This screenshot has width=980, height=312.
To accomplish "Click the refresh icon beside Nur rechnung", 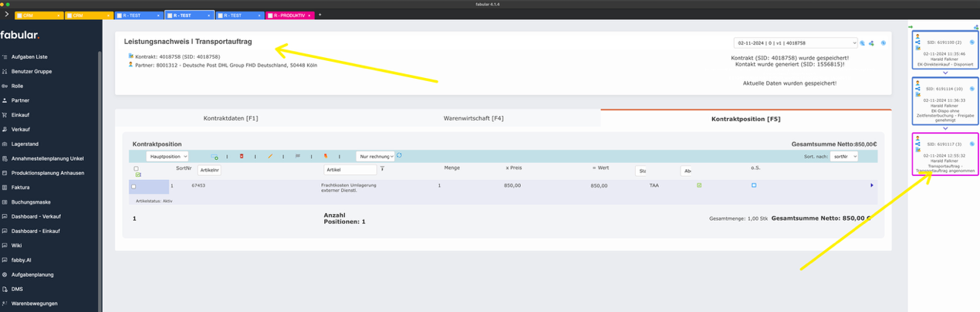I will coord(399,156).
